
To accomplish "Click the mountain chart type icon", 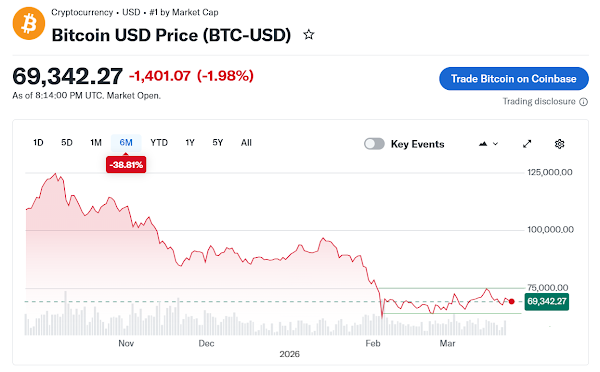I will [483, 144].
